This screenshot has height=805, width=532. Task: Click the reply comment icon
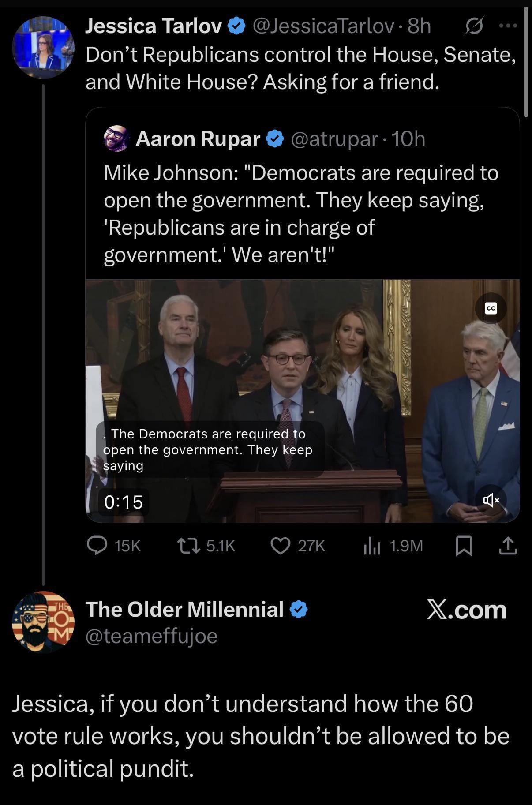pos(97,546)
